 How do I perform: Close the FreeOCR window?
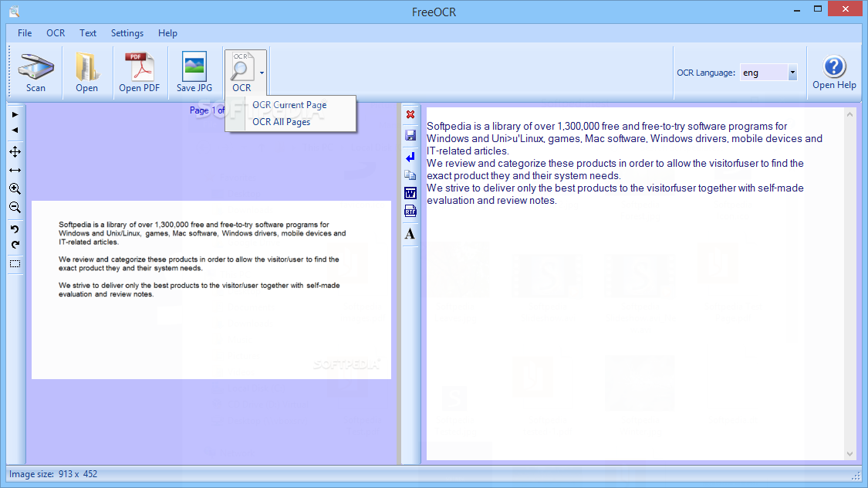pyautogui.click(x=846, y=8)
